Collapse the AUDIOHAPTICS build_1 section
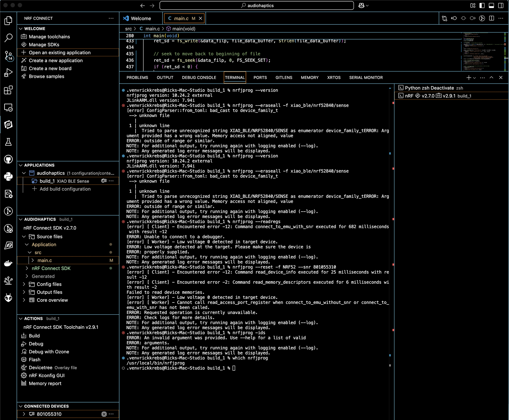This screenshot has width=509, height=420. pyautogui.click(x=21, y=219)
